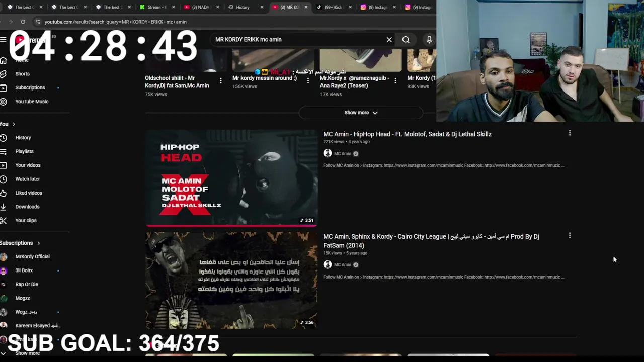Image resolution: width=644 pixels, height=362 pixels.
Task: Open Liked videos
Action: pos(29,193)
